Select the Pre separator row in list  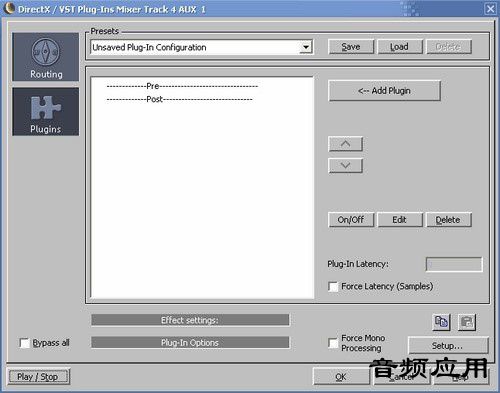point(182,86)
